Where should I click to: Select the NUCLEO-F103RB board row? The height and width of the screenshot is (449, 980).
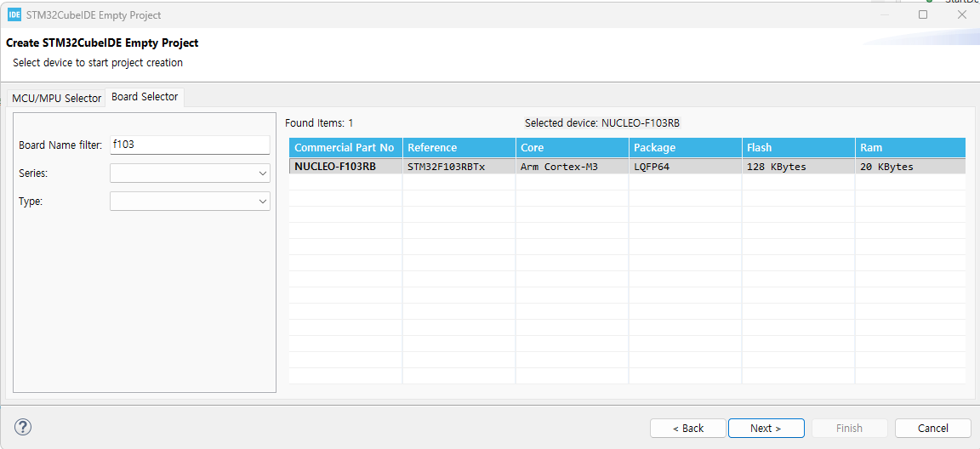(x=628, y=167)
